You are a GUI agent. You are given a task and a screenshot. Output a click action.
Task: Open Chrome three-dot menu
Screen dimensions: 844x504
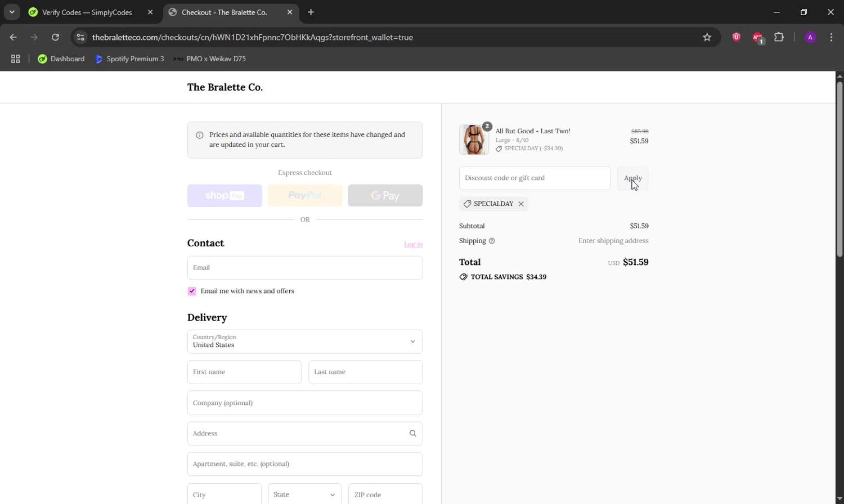pos(832,37)
